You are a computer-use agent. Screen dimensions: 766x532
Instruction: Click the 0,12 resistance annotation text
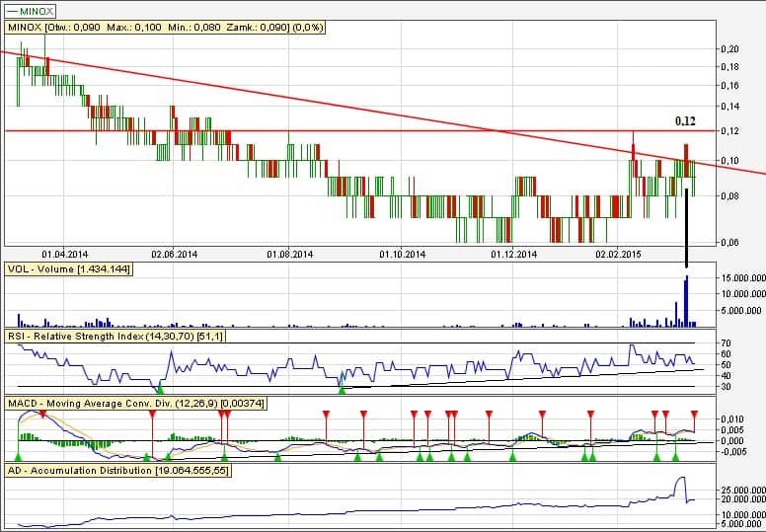(685, 120)
